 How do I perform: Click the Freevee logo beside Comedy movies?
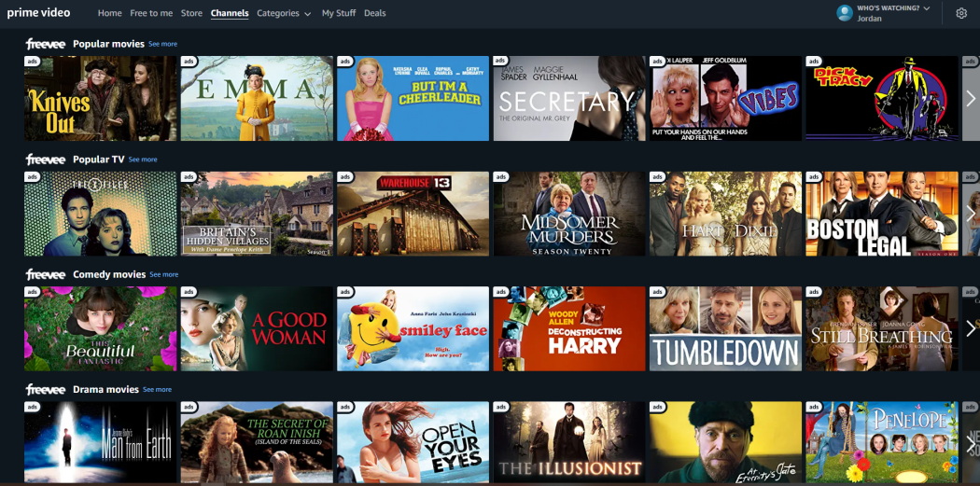tap(46, 274)
